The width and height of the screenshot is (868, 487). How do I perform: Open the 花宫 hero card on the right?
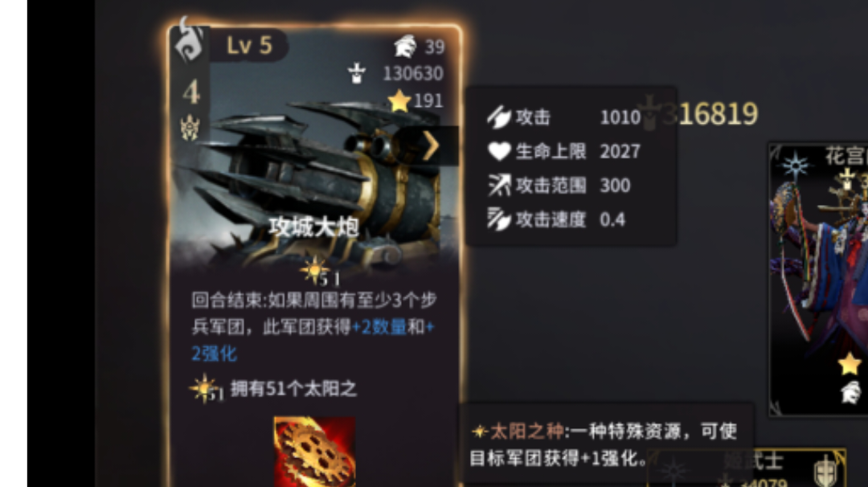(x=819, y=280)
